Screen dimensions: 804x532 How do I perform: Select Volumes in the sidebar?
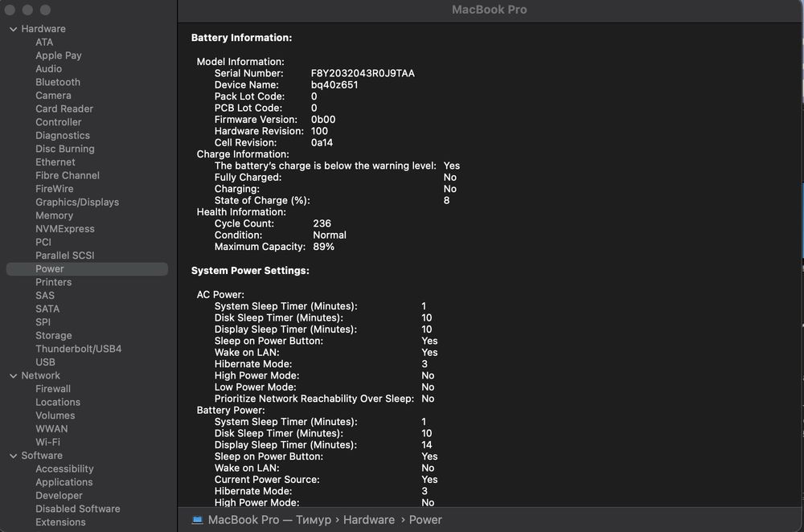pos(55,415)
